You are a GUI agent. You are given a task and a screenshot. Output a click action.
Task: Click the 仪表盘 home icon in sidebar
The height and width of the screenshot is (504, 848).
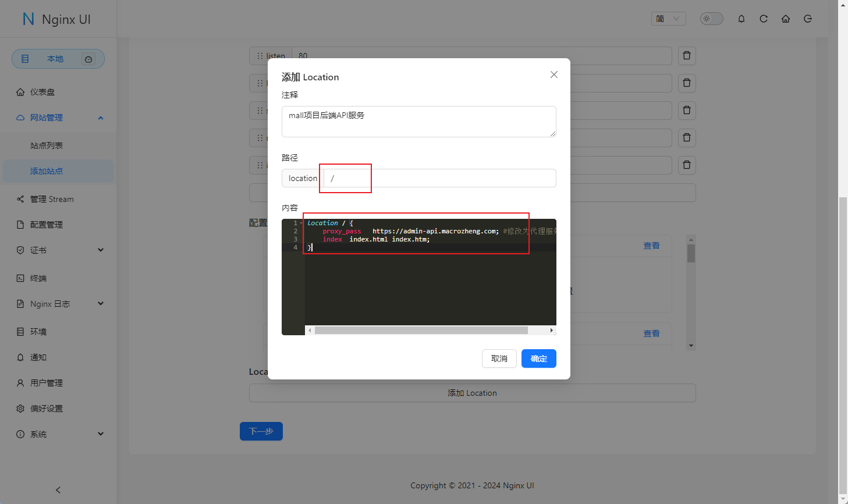click(20, 92)
